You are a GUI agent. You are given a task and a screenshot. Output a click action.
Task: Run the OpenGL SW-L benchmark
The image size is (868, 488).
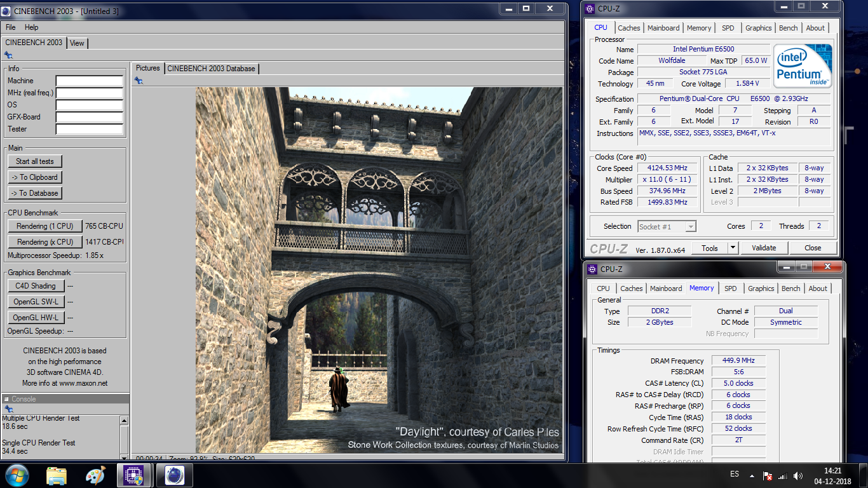(x=36, y=302)
